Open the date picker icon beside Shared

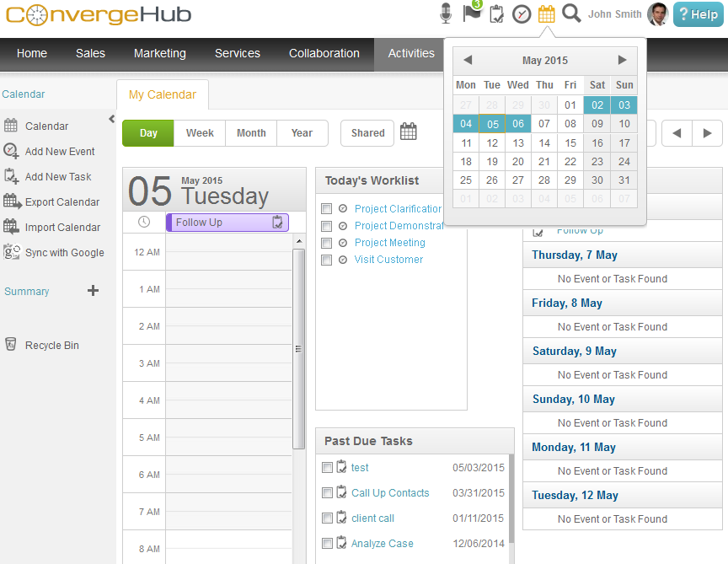pos(408,132)
